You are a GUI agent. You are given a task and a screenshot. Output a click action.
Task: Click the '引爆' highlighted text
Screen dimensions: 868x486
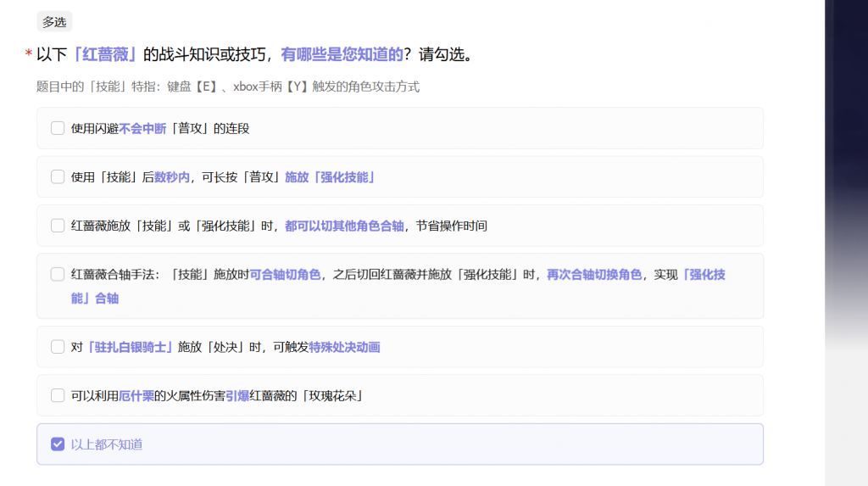pyautogui.click(x=237, y=396)
